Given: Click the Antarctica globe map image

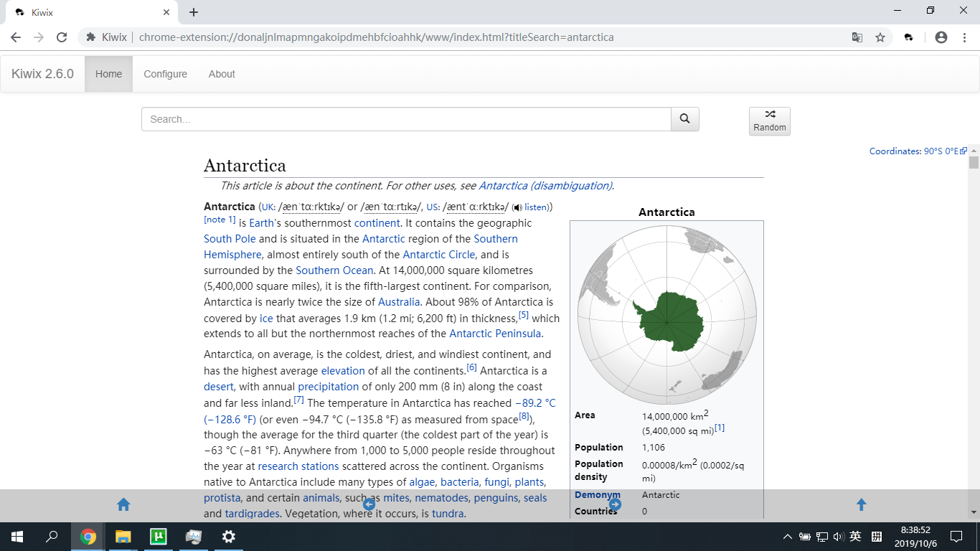Looking at the screenshot, I should pos(666,315).
